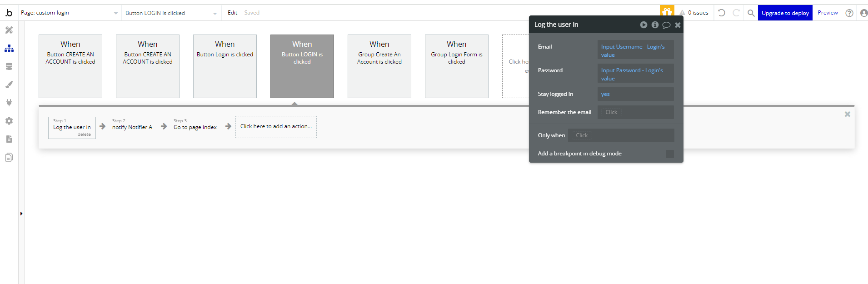Viewport: 868px width, 284px height.
Task: Select Group Login Form is clicked event
Action: (457, 66)
